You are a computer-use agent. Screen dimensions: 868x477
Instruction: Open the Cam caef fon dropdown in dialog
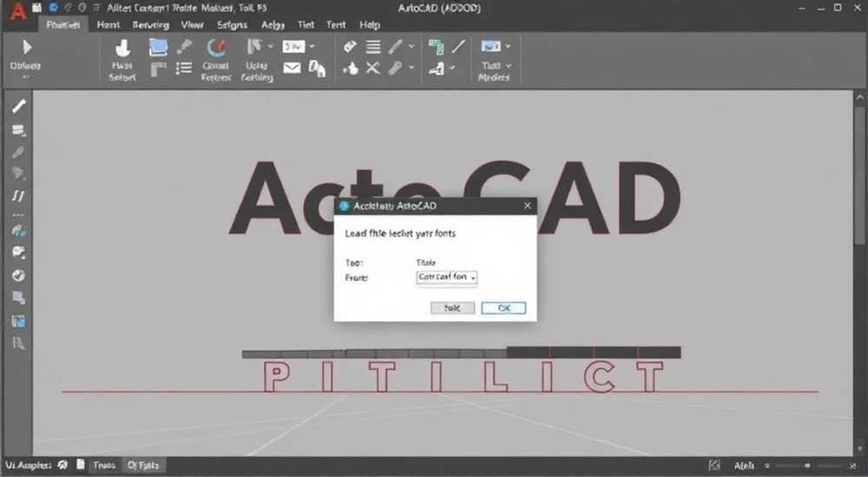coord(447,278)
